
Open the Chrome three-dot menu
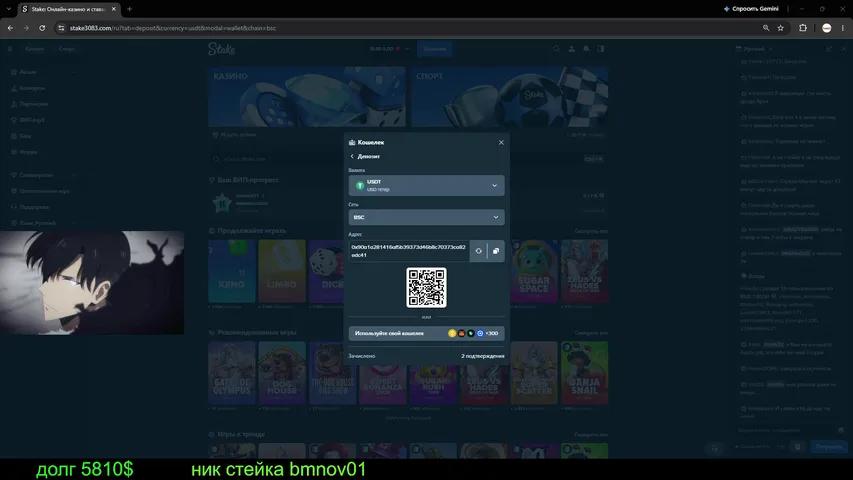click(x=843, y=28)
